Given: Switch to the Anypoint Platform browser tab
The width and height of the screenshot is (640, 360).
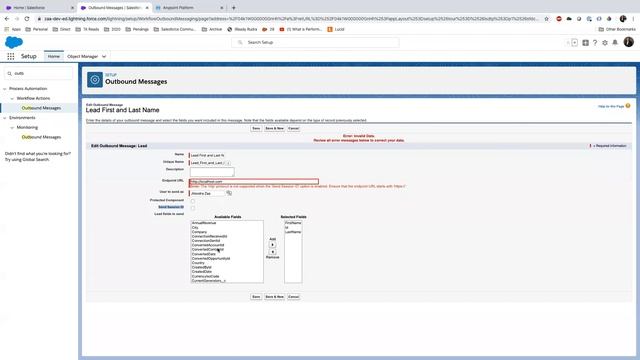Looking at the screenshot, I should point(189,7).
